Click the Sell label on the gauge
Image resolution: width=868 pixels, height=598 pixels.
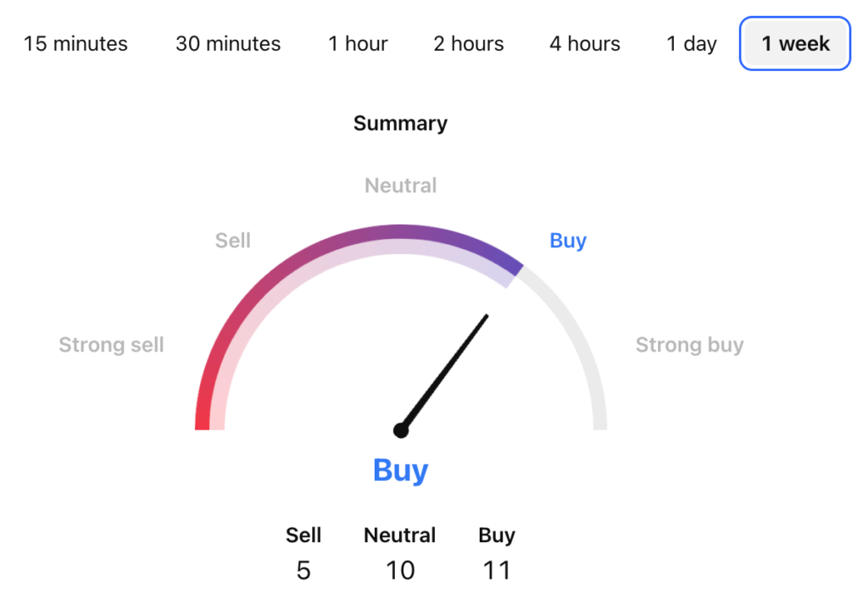[232, 241]
